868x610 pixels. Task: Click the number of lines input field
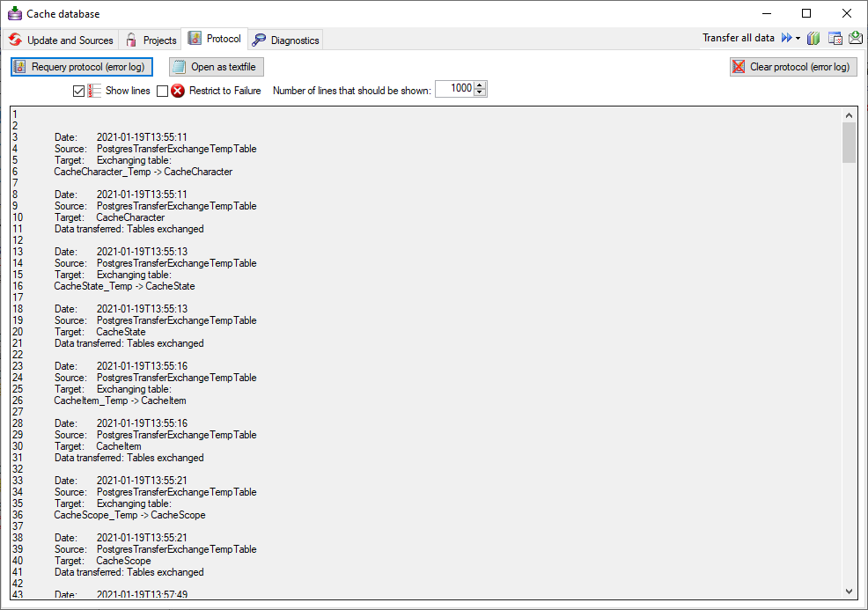[454, 89]
